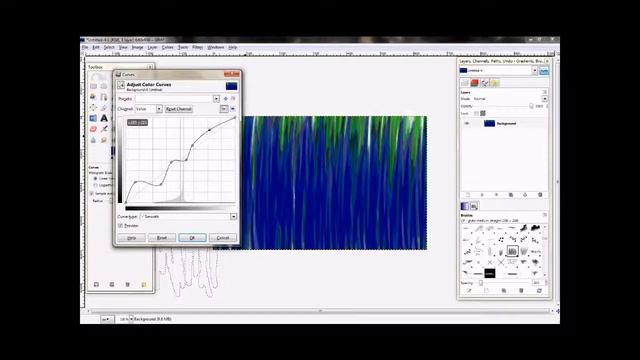Click the new layer icon under Layers list
640x360 pixels.
(x=468, y=195)
